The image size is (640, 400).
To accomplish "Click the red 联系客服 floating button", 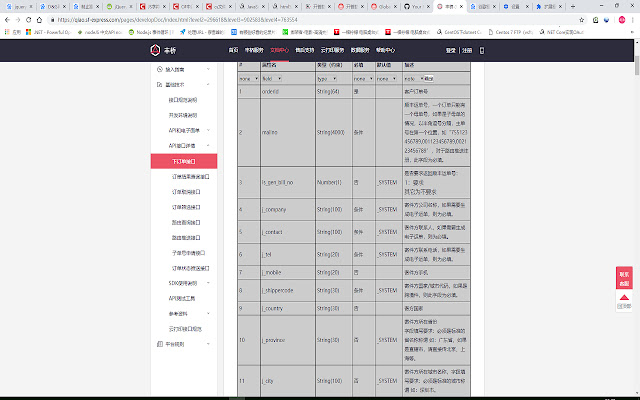I will (624, 278).
